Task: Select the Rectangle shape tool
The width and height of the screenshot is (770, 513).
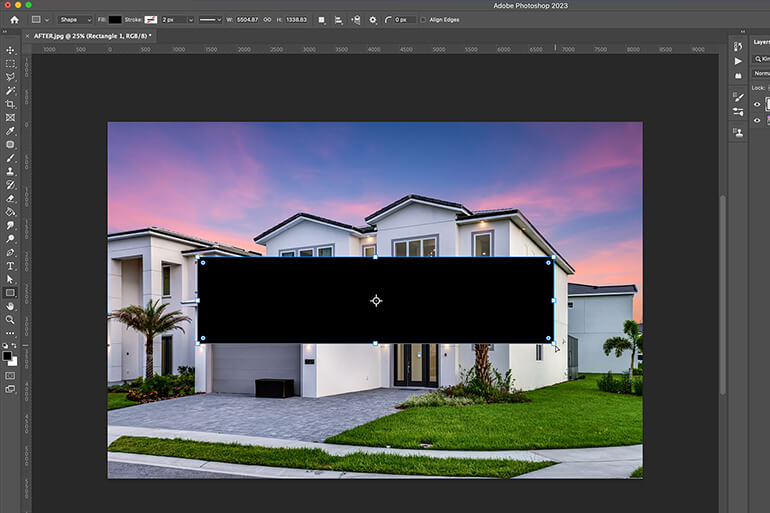Action: click(x=10, y=293)
